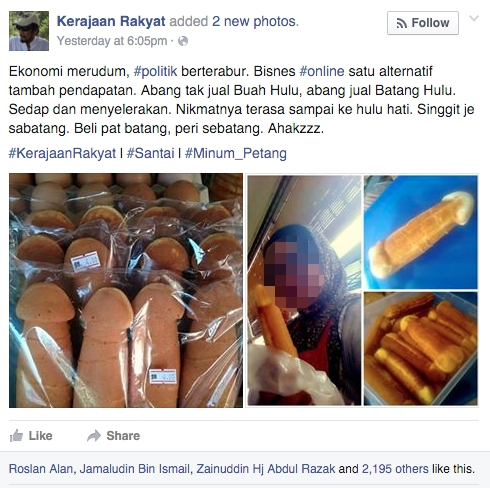The width and height of the screenshot is (490, 488).
Task: View Zainuddin Hj Abdul Razak's profile
Action: pos(266,469)
